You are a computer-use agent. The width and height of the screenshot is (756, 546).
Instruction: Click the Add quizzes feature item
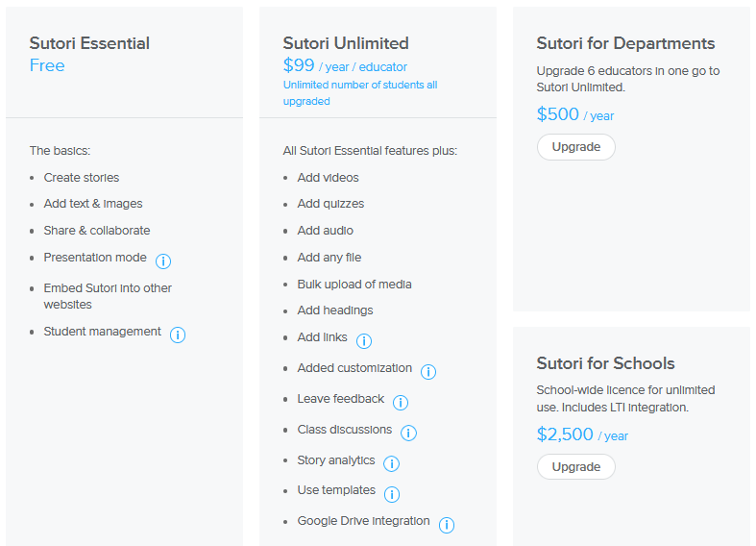[330, 204]
